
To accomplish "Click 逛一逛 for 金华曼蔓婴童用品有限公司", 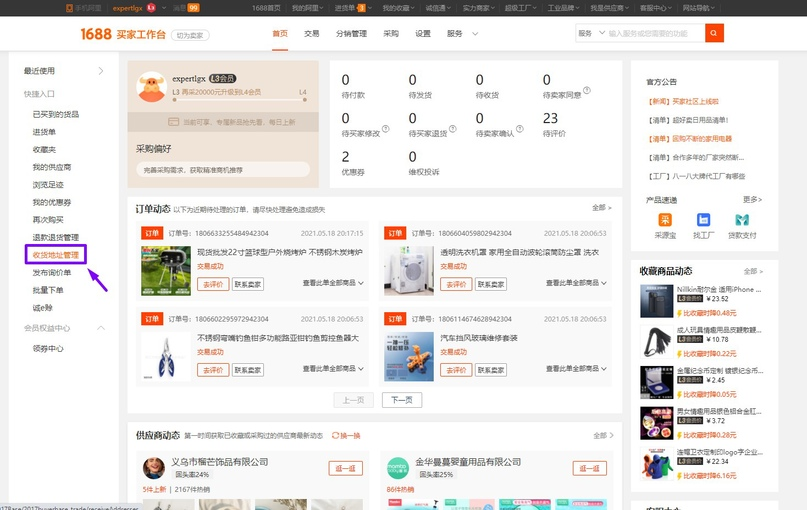I will [589, 468].
